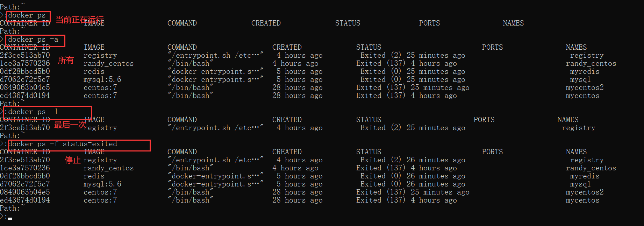Click the CREATED header in the status=exited output

(x=287, y=152)
